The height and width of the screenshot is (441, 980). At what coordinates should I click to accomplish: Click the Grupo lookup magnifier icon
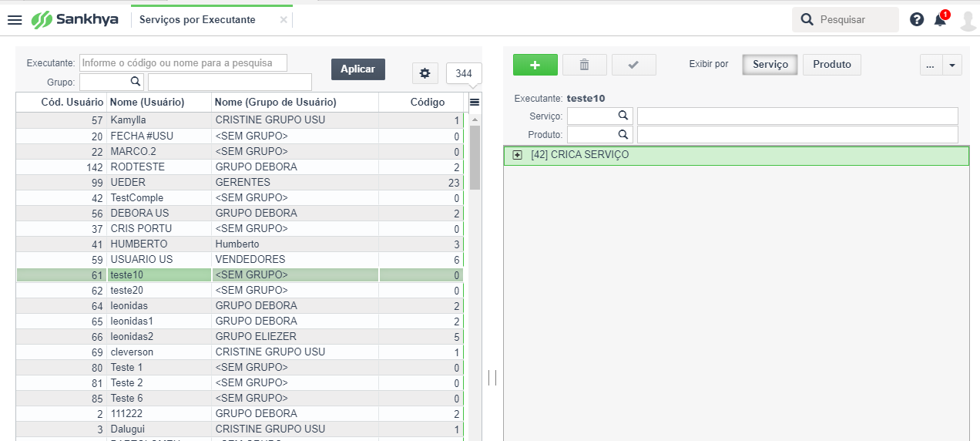point(135,81)
